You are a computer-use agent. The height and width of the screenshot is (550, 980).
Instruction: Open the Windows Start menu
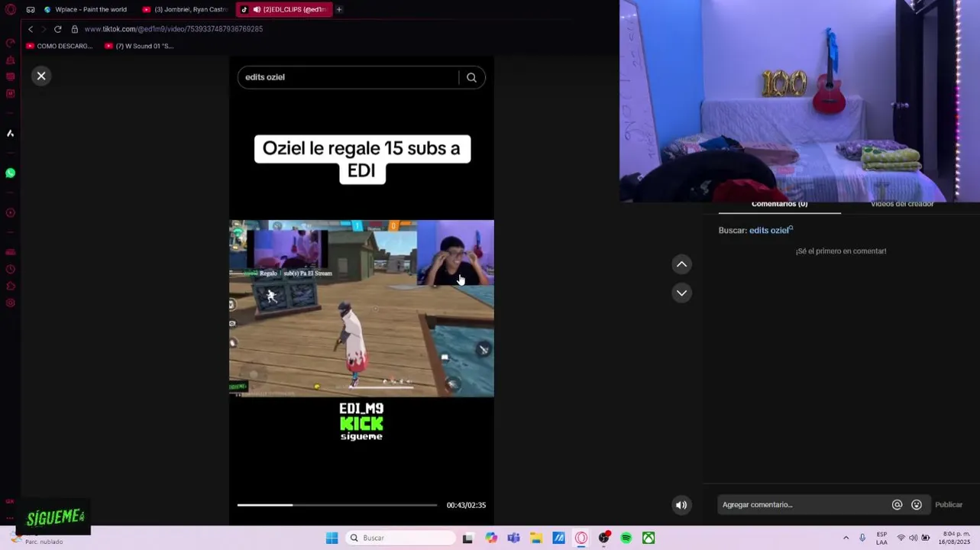point(332,538)
